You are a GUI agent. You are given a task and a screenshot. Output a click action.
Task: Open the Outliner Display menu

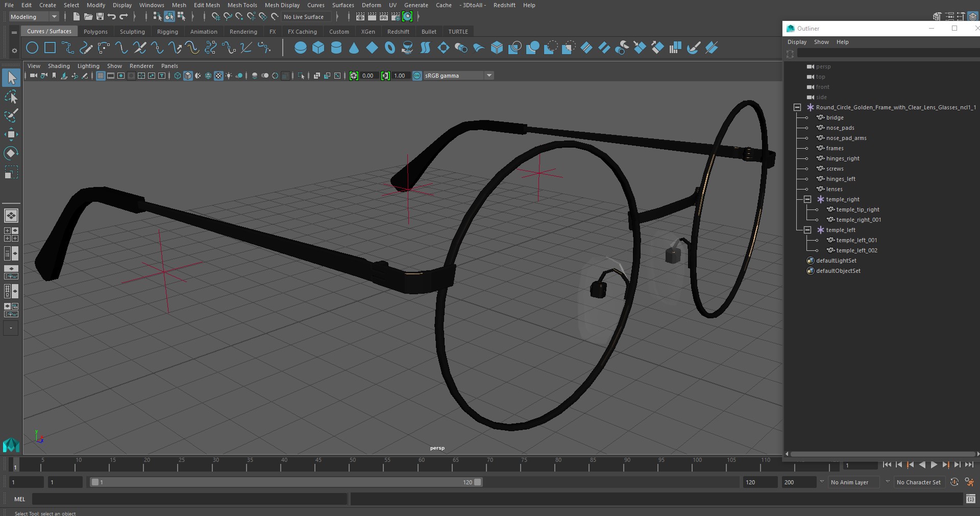(797, 42)
